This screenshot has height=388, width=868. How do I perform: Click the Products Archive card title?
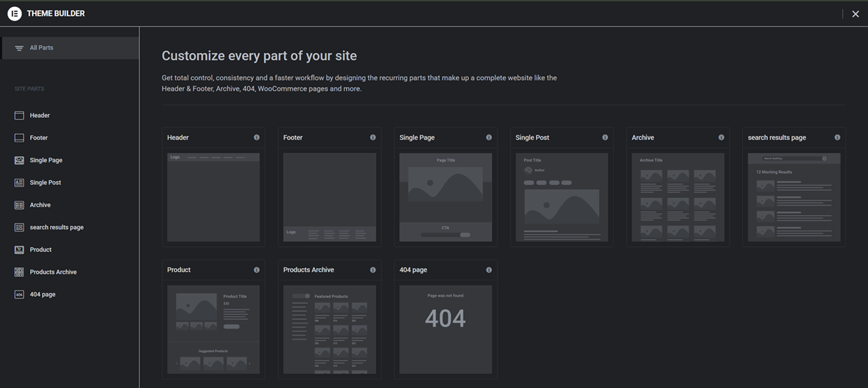coord(309,270)
